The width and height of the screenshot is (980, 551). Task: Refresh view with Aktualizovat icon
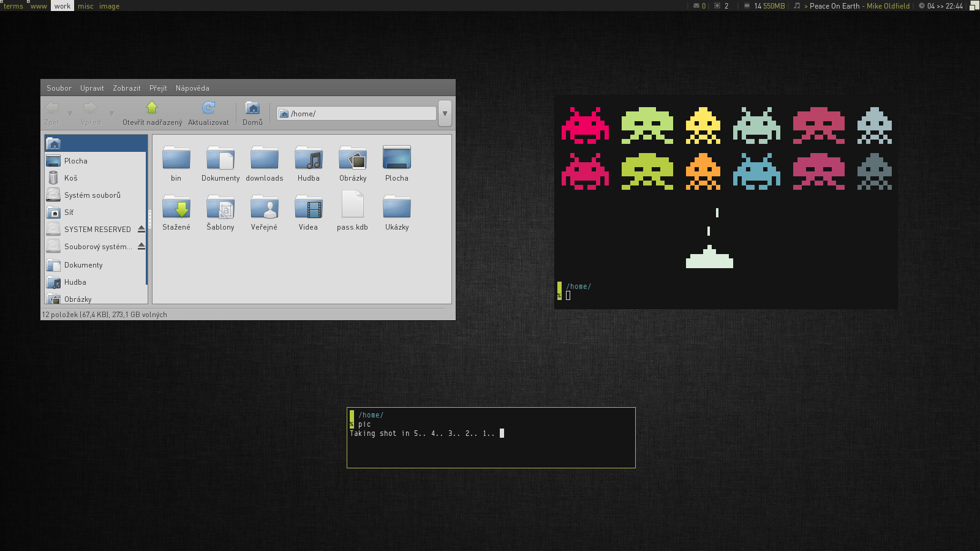pyautogui.click(x=208, y=108)
